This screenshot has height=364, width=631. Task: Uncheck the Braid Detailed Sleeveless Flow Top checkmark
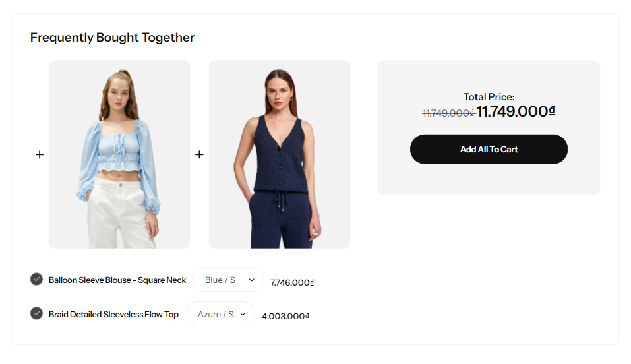(37, 313)
